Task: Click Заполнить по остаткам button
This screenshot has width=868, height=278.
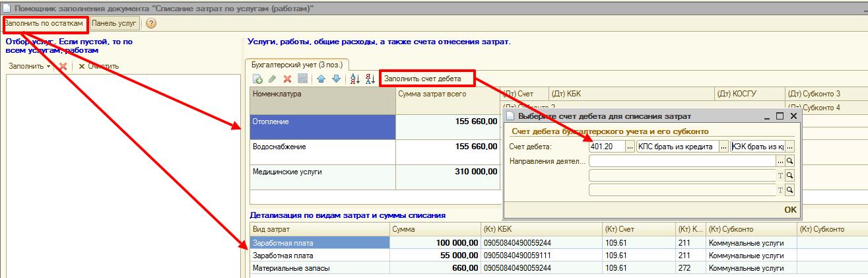Action: coord(44,24)
